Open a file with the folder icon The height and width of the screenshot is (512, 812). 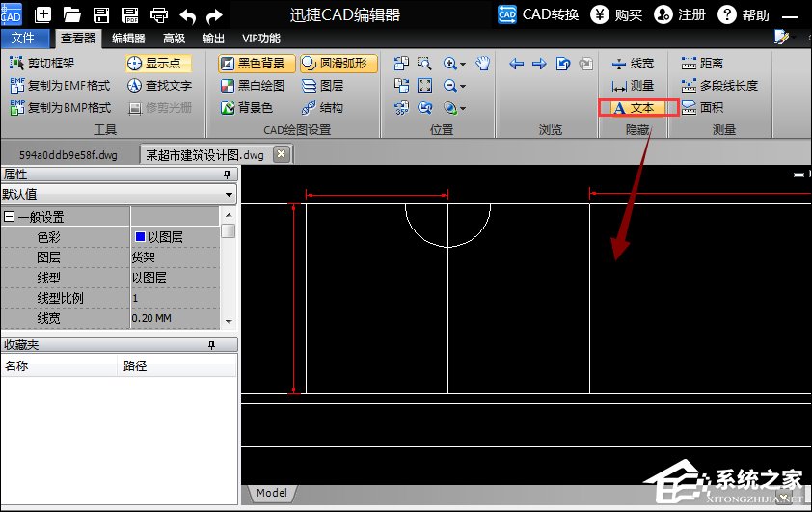point(71,14)
